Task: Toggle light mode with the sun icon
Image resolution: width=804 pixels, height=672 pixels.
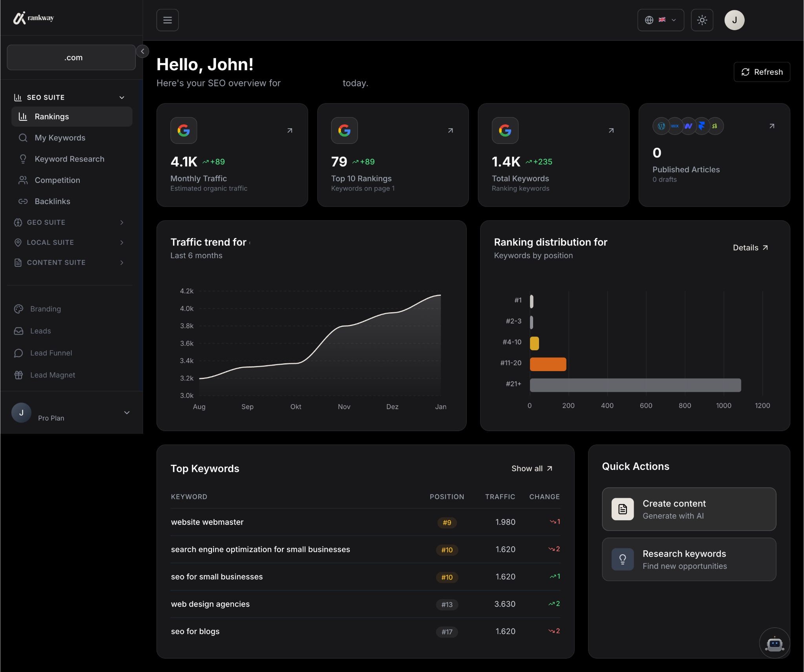Action: 702,20
